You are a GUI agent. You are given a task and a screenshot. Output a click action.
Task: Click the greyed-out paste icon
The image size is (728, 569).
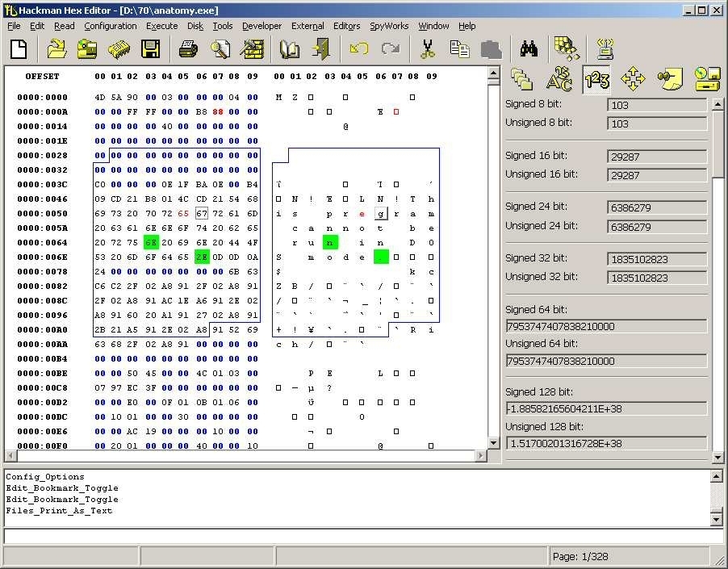pos(492,48)
